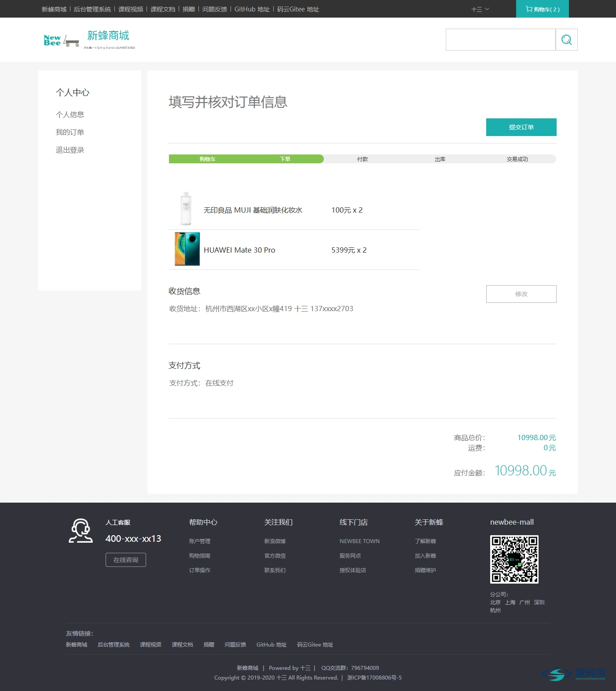Open 捐赠维护 footer link

[425, 570]
